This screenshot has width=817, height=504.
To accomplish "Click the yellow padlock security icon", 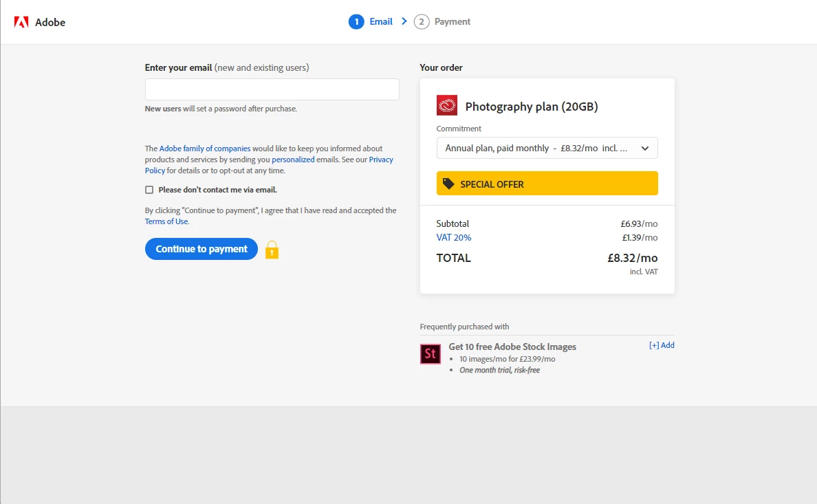I will coord(272,250).
